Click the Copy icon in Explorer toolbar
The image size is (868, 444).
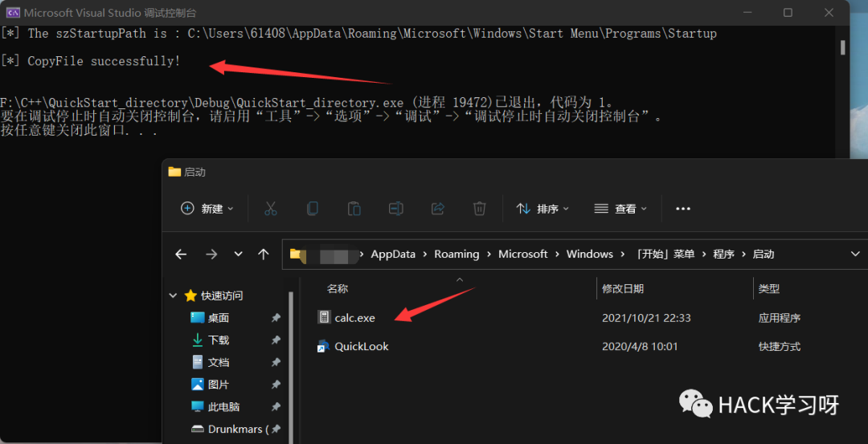click(312, 209)
